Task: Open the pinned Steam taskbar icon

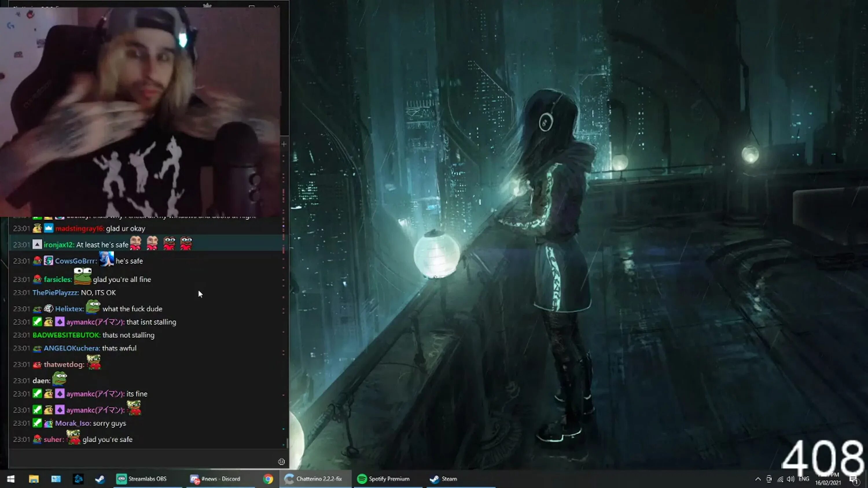Action: 100,479
